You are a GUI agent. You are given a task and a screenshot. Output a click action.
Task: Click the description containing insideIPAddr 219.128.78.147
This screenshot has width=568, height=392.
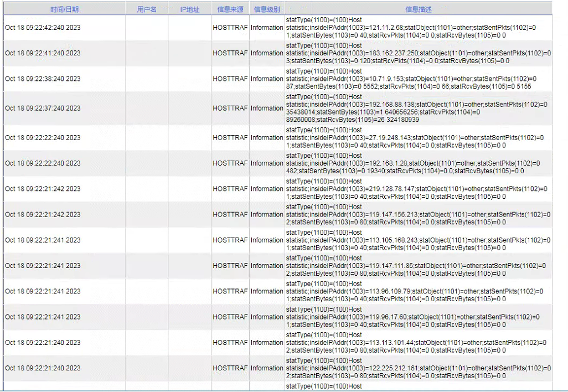416,189
